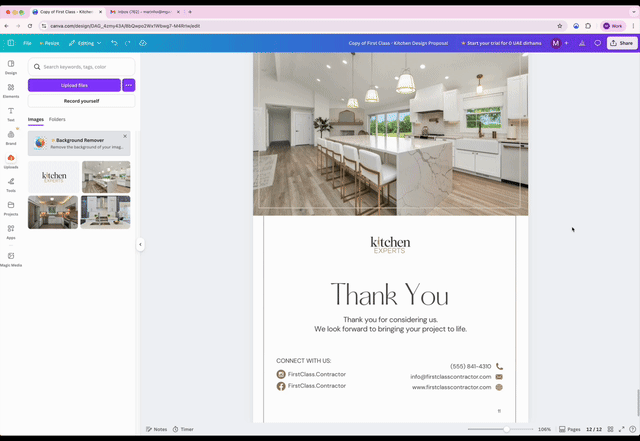Open the Elements panel
Viewport: 640px width, 441px height.
(x=11, y=89)
